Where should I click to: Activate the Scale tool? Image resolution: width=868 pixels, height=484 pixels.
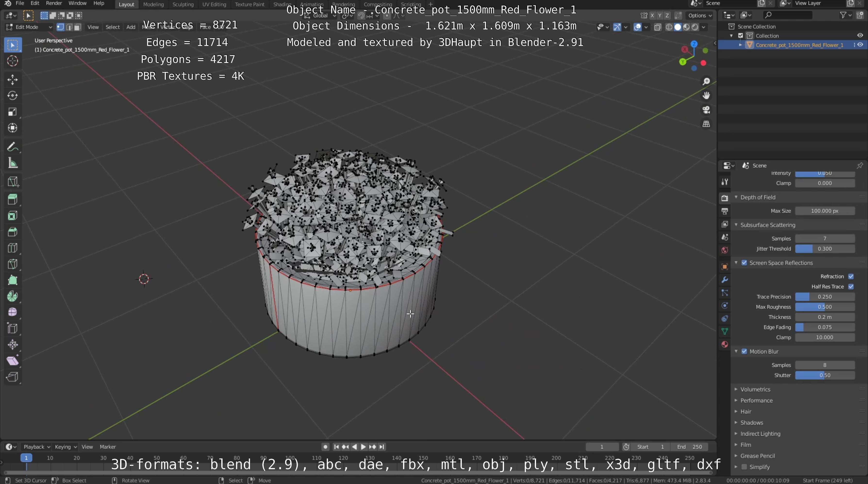pyautogui.click(x=12, y=112)
